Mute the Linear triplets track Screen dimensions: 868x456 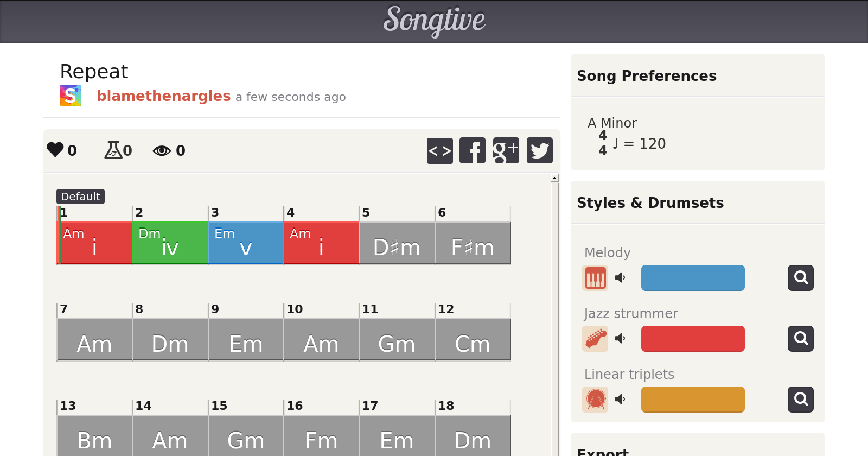pos(620,400)
